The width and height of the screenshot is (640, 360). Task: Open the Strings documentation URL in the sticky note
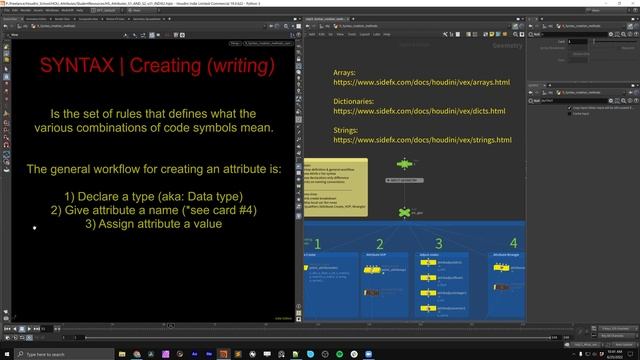click(422, 140)
